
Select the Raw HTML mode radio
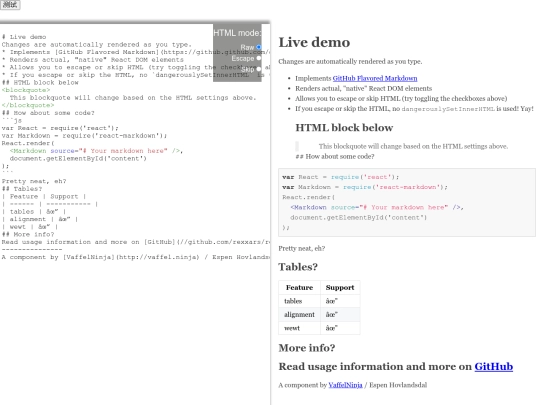click(259, 47)
